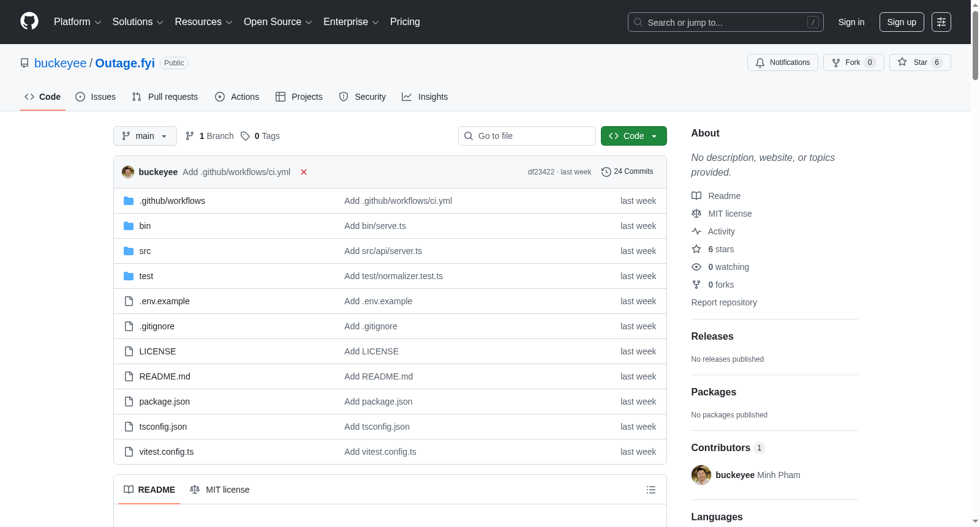Open the 24 Commits history link
980x527 pixels.
tap(627, 172)
